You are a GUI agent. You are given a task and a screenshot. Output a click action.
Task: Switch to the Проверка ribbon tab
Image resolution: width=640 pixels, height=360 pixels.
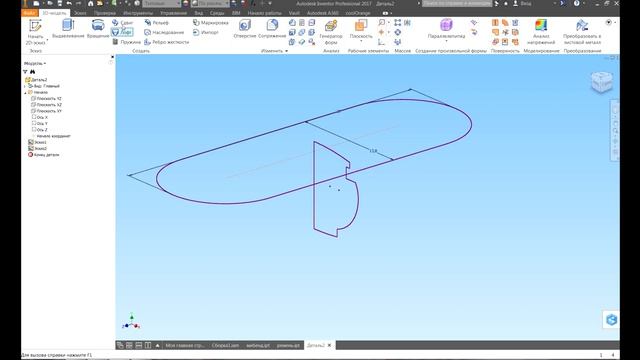click(104, 13)
